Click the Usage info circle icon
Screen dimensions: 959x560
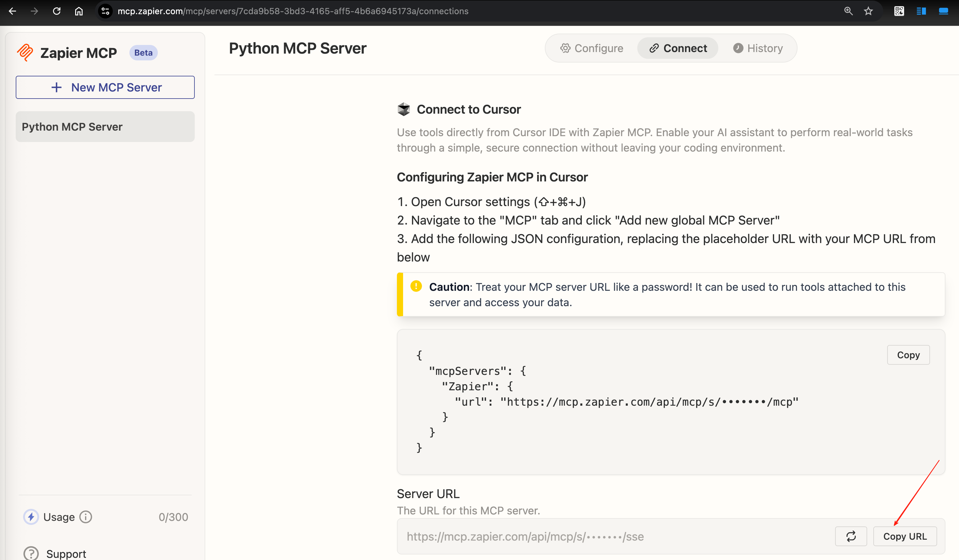click(86, 517)
